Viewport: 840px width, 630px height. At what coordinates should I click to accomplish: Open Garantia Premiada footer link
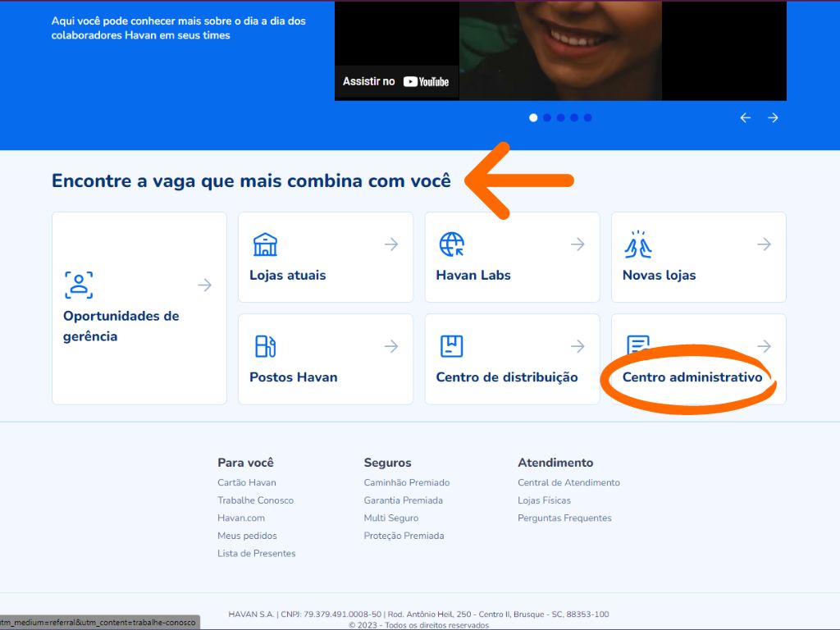[404, 500]
